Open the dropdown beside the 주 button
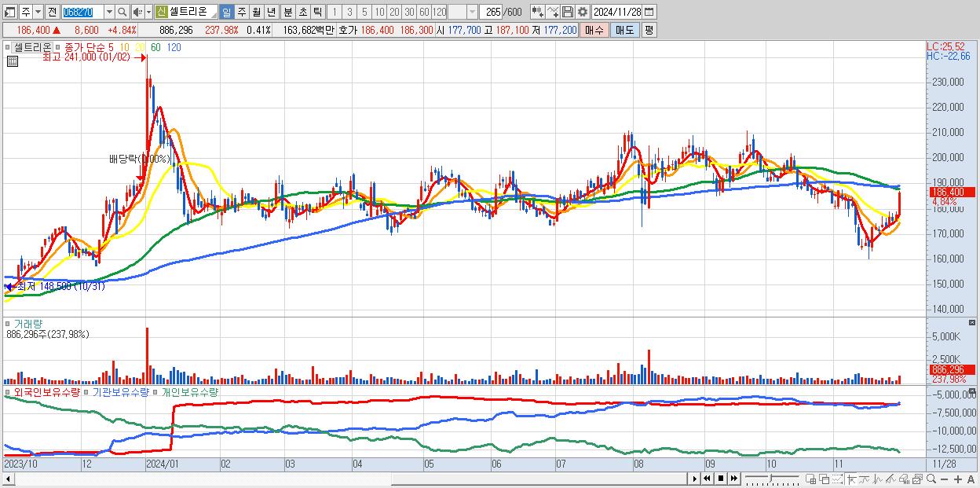980x488 pixels. (38, 13)
